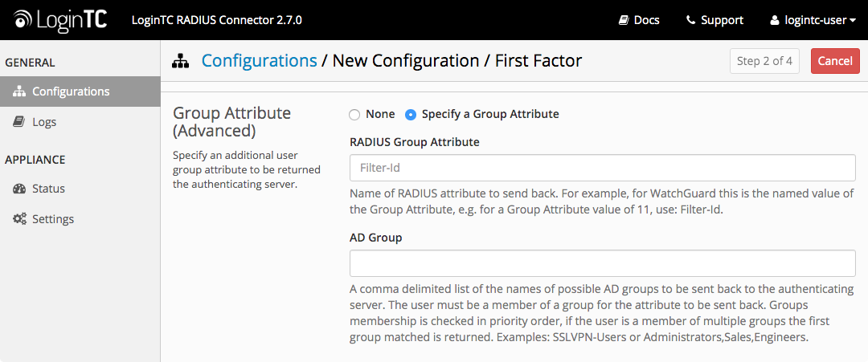This screenshot has height=362, width=868.
Task: Click the Support phone icon
Action: 690,20
